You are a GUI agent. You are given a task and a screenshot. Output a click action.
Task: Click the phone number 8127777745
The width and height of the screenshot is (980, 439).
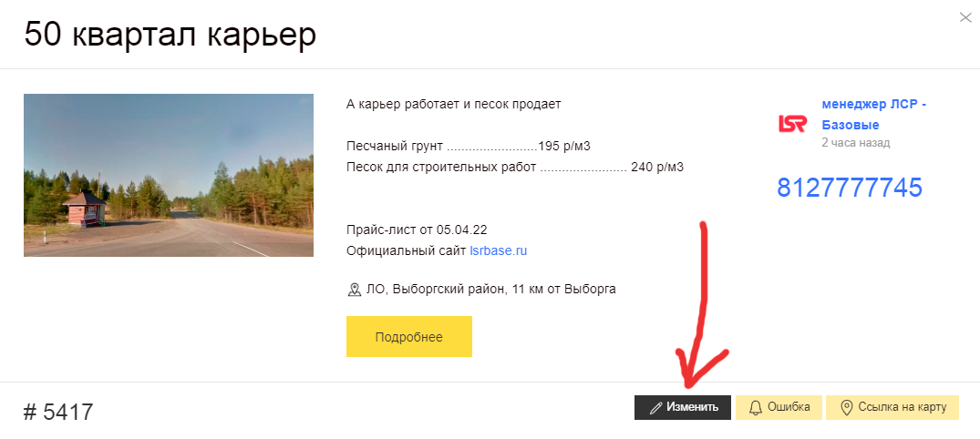[x=850, y=188]
